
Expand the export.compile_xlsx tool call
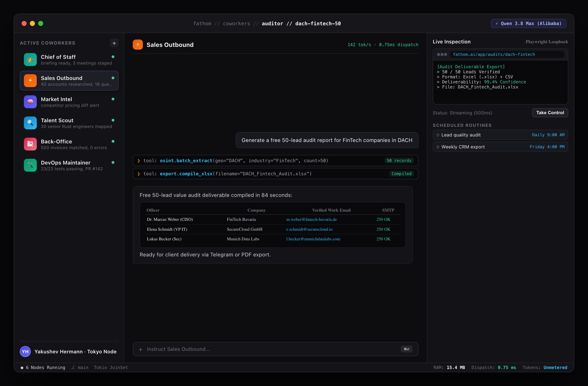pyautogui.click(x=275, y=174)
